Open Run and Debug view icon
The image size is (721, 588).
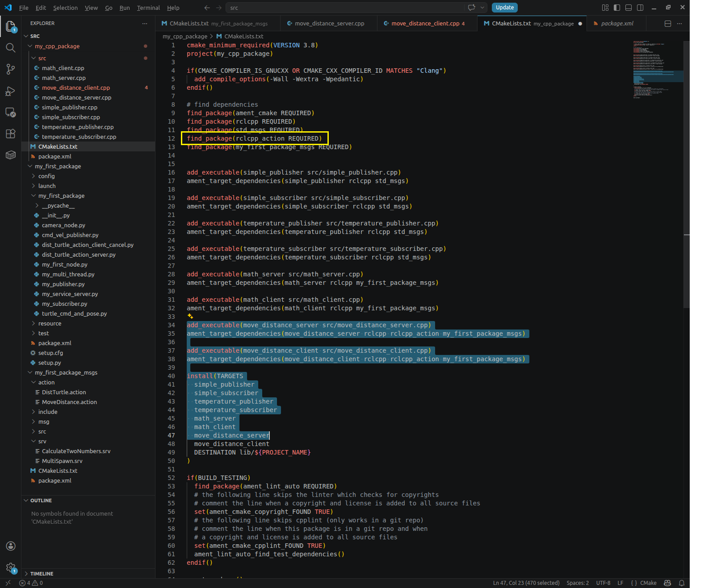click(11, 91)
